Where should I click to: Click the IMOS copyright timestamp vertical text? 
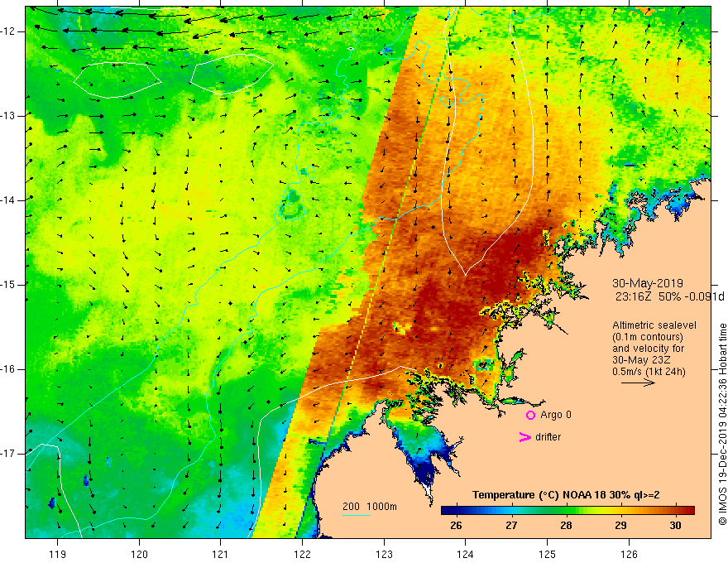click(x=722, y=424)
